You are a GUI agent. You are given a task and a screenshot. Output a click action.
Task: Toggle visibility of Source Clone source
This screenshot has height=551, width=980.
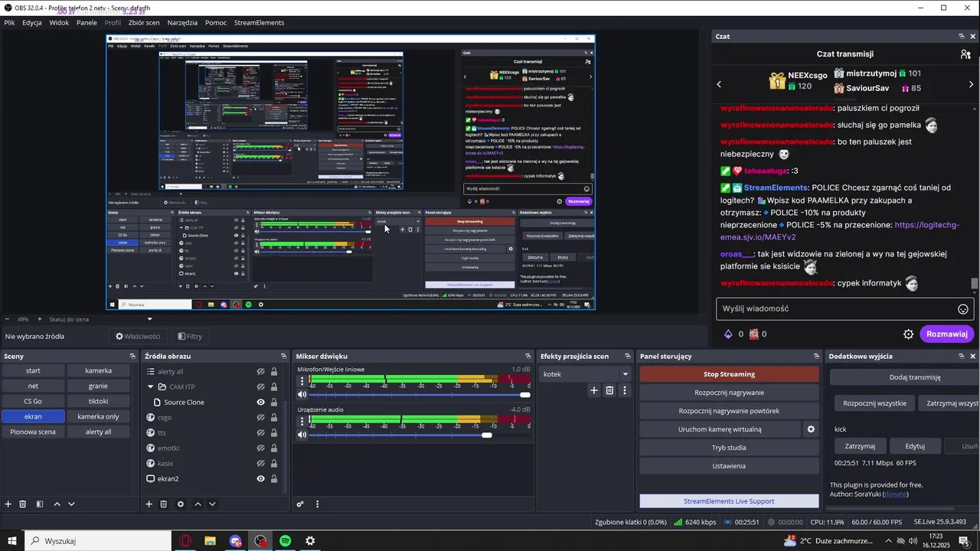[x=260, y=403]
